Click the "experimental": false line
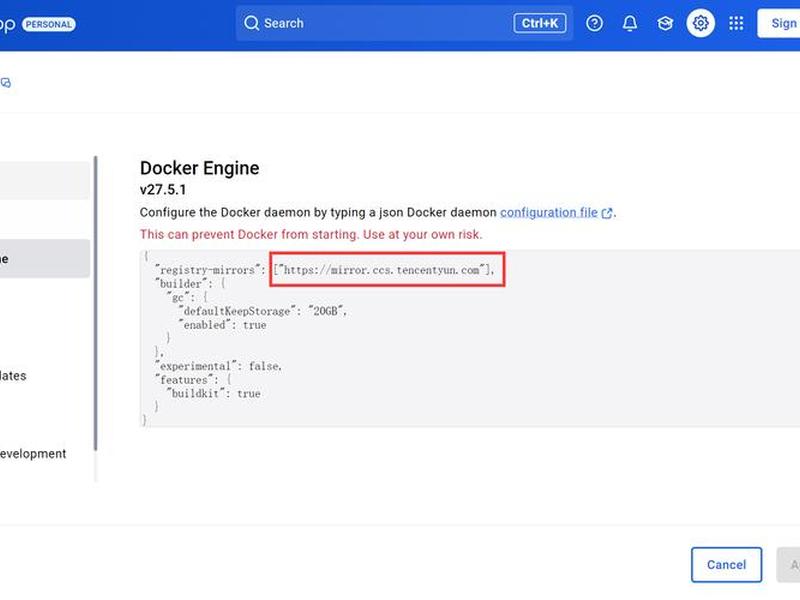The height and width of the screenshot is (600, 800). pos(218,366)
